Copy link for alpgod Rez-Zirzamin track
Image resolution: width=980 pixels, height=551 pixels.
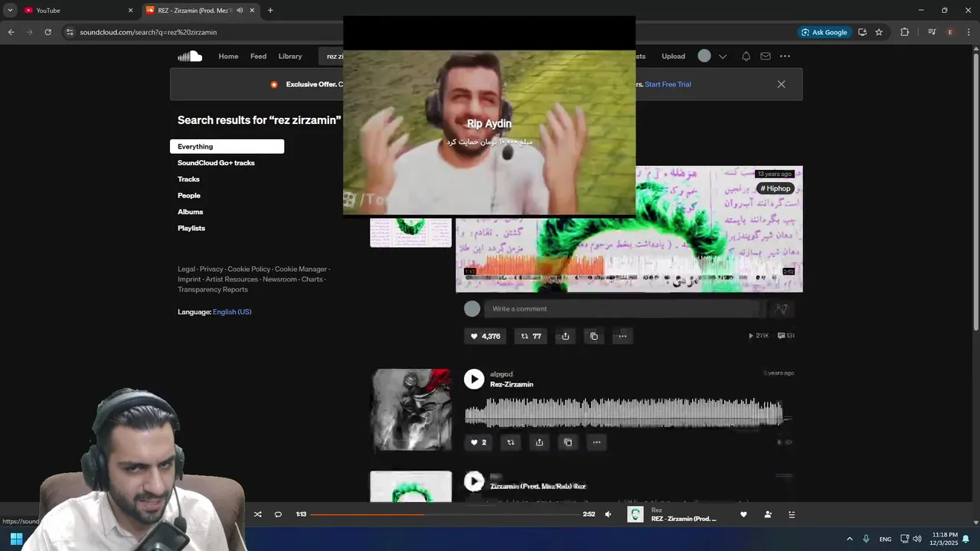coord(567,442)
